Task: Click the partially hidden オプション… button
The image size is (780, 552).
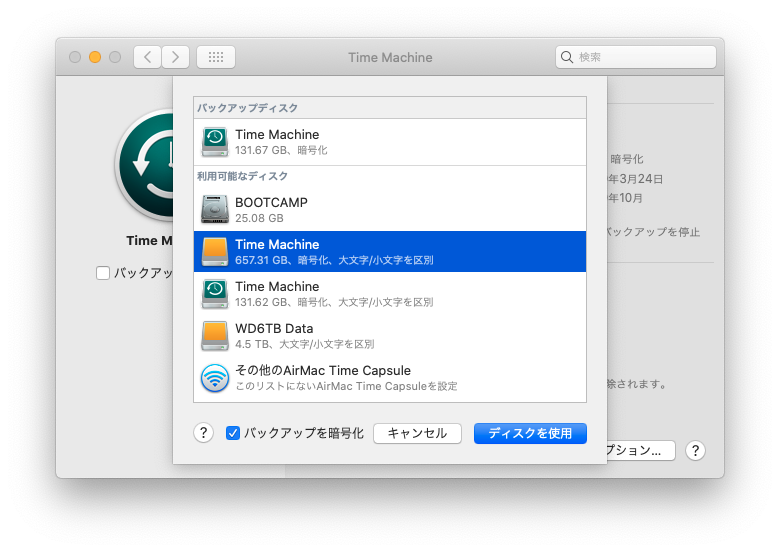Action: coord(641,451)
